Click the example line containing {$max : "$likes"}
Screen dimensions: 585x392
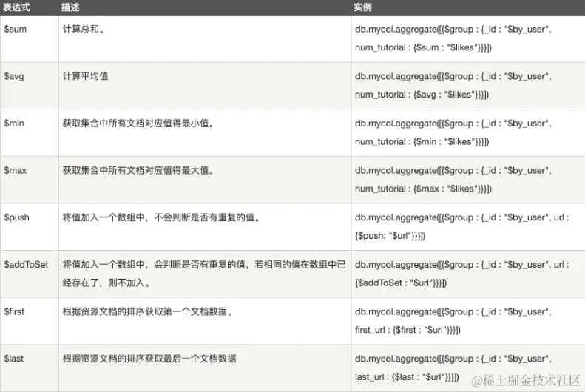(x=423, y=189)
